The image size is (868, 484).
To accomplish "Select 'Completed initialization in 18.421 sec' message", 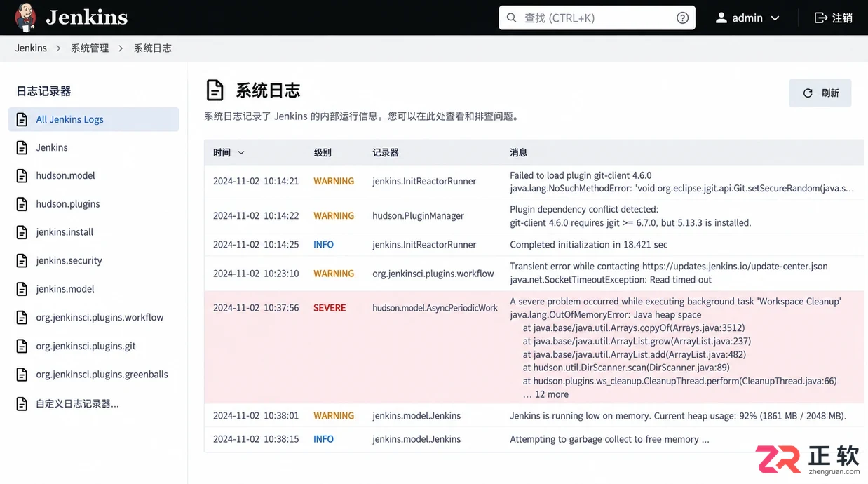I will (589, 245).
